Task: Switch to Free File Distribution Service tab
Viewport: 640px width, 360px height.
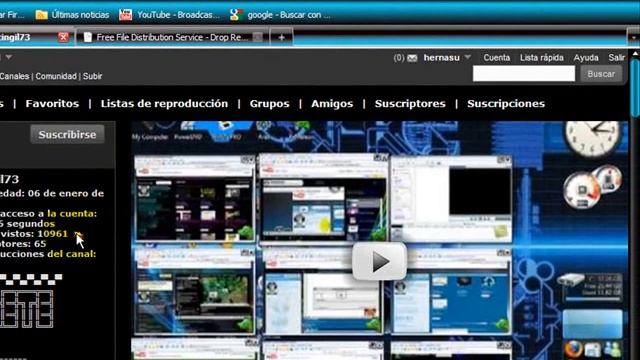Action: [171, 37]
